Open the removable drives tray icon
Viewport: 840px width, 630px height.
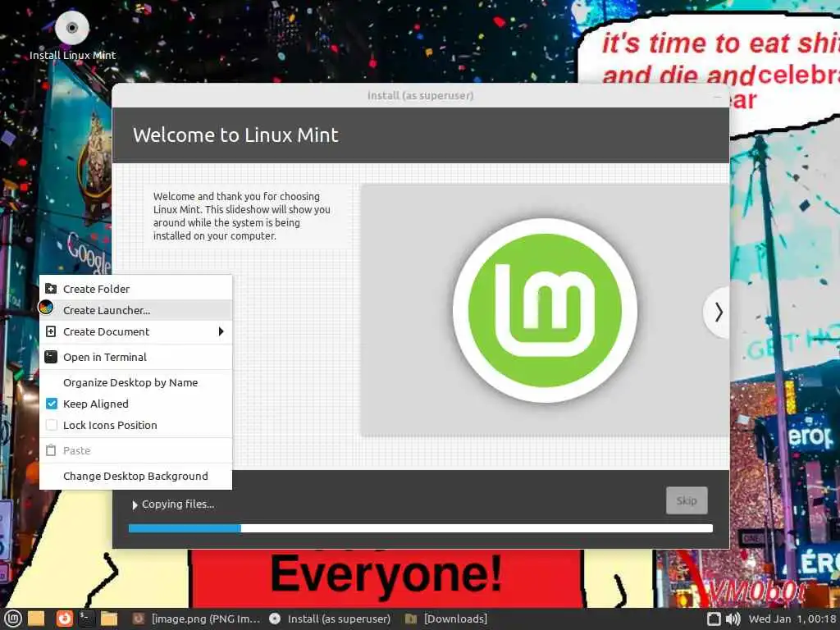[x=714, y=619]
